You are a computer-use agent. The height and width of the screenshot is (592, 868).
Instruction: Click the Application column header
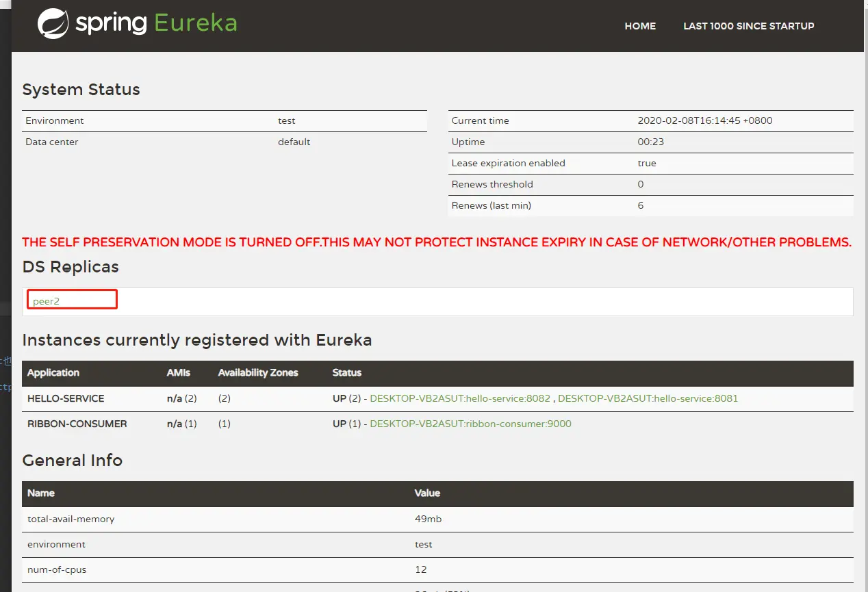(53, 373)
